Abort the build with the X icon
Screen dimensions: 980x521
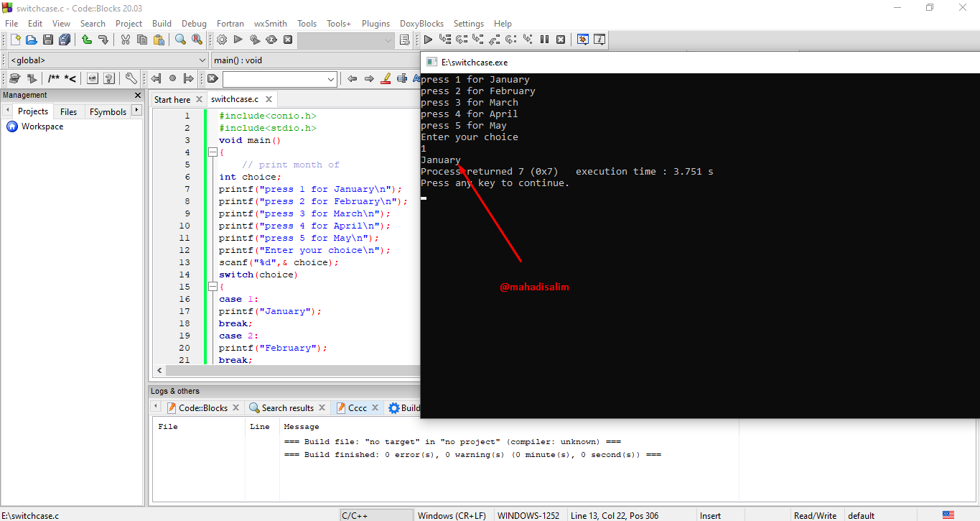tap(288, 40)
